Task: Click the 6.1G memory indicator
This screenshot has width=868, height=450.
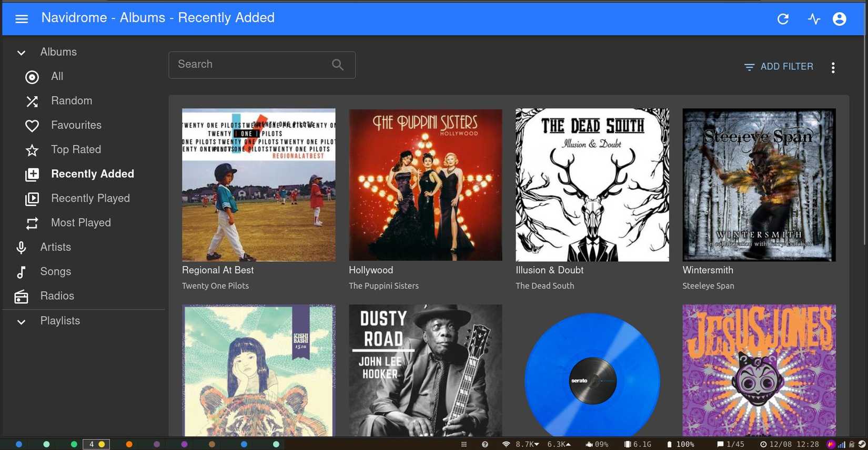Action: point(637,445)
